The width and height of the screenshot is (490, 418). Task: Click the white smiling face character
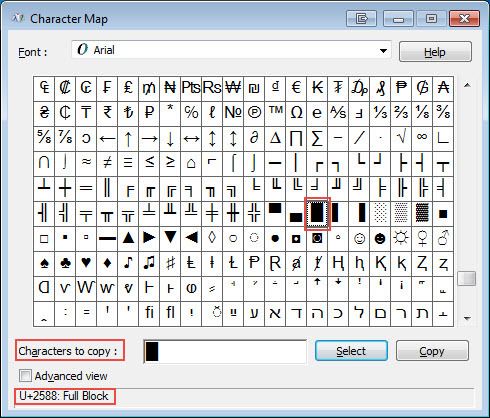point(359,238)
